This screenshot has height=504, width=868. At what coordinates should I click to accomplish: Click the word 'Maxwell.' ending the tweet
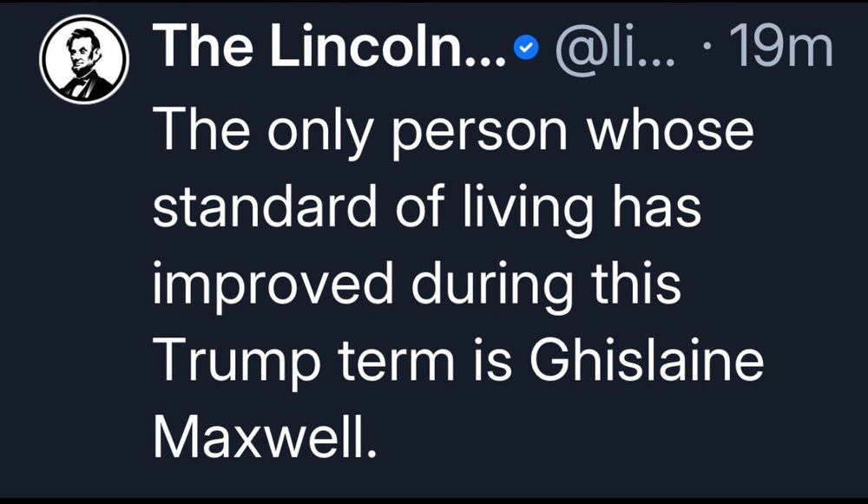[269, 433]
